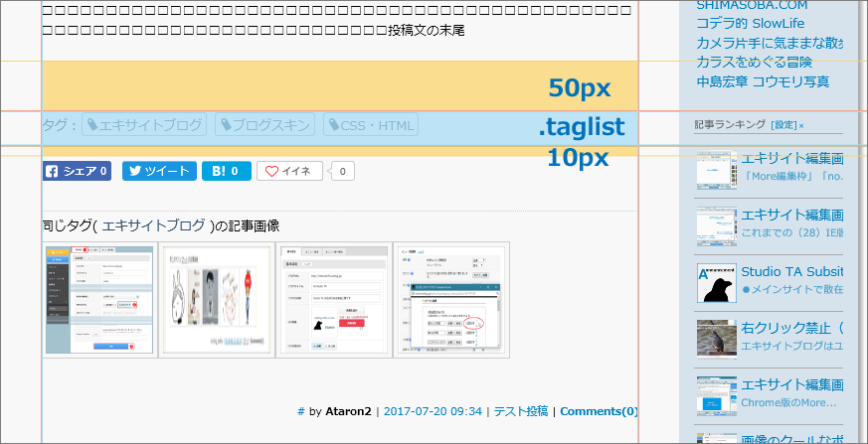Open Comments(0) link

click(x=599, y=411)
